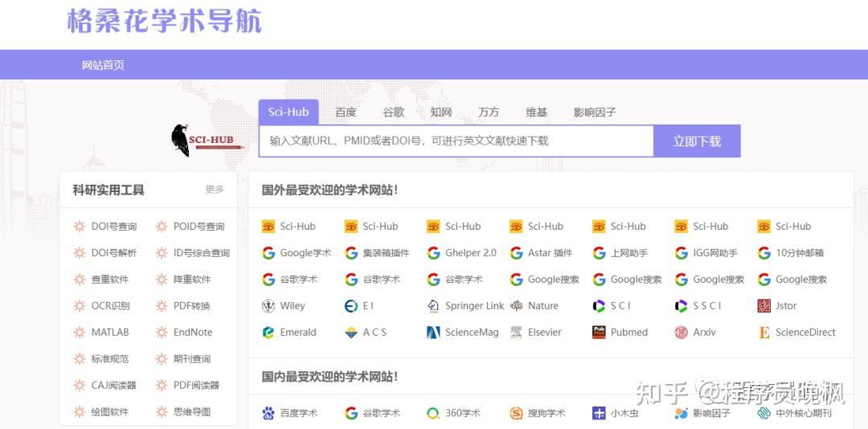Open the 标准规范 link

tap(109, 359)
